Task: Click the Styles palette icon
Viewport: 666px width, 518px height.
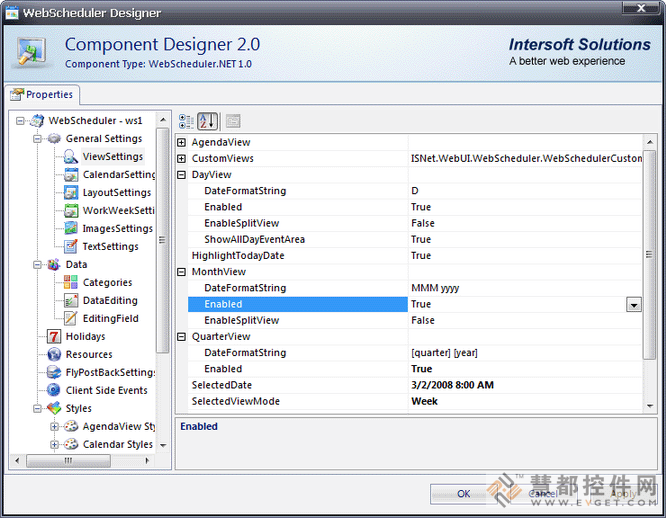Action: (x=54, y=408)
